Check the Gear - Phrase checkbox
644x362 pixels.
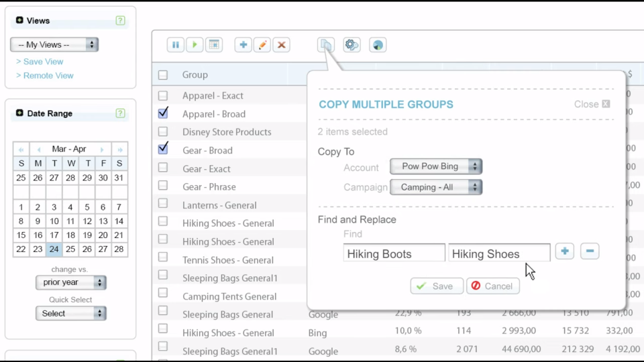163,186
